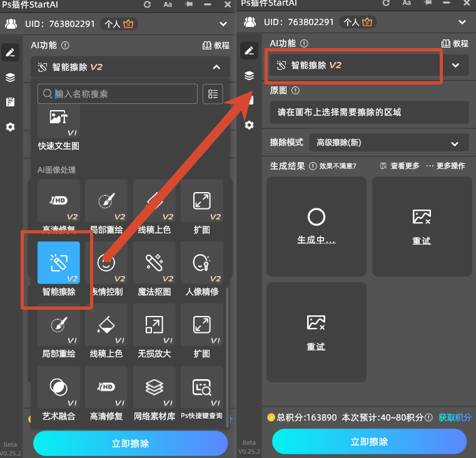The height and width of the screenshot is (458, 476).
Task: Select 局部重绘 V1 tool icon
Action: point(59,325)
